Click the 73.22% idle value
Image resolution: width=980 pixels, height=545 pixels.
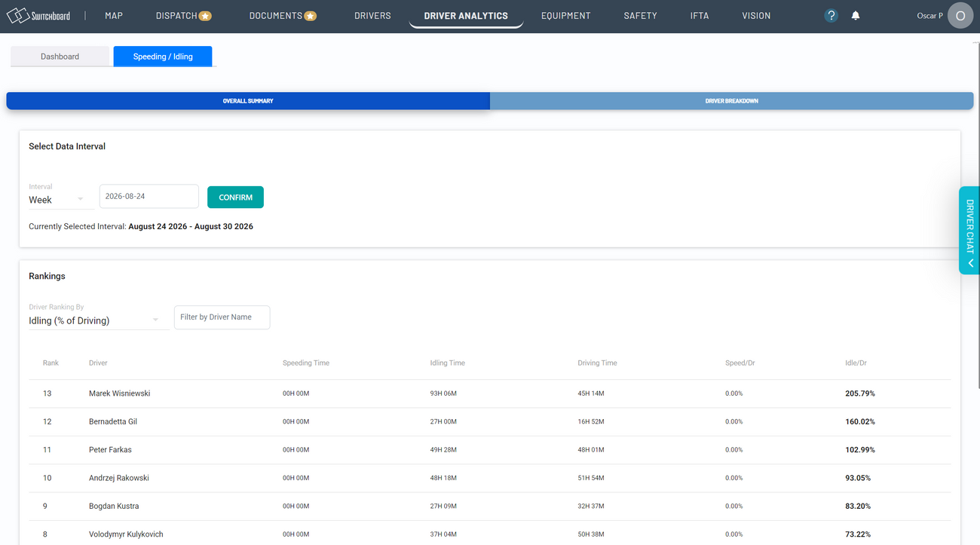pos(858,534)
